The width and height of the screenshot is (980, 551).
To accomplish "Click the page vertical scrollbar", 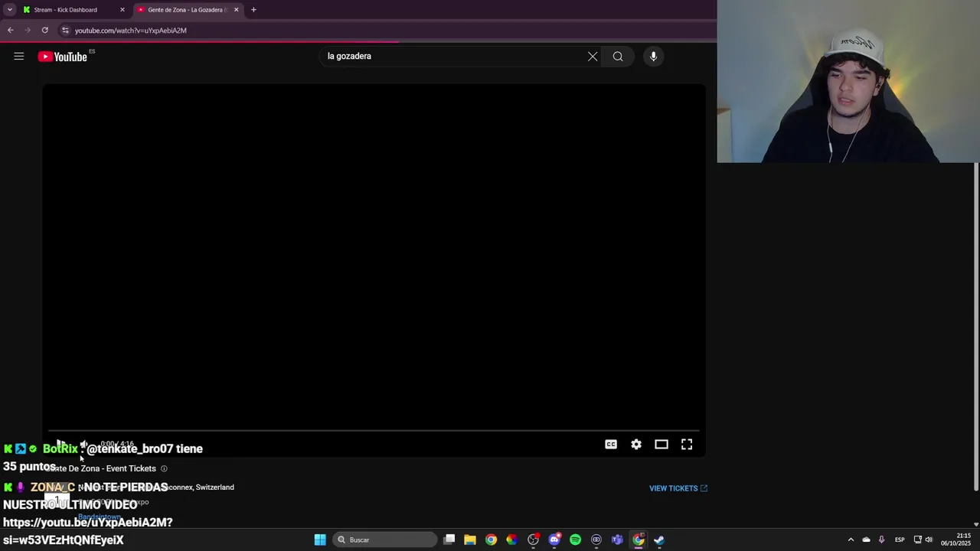I will click(976, 328).
